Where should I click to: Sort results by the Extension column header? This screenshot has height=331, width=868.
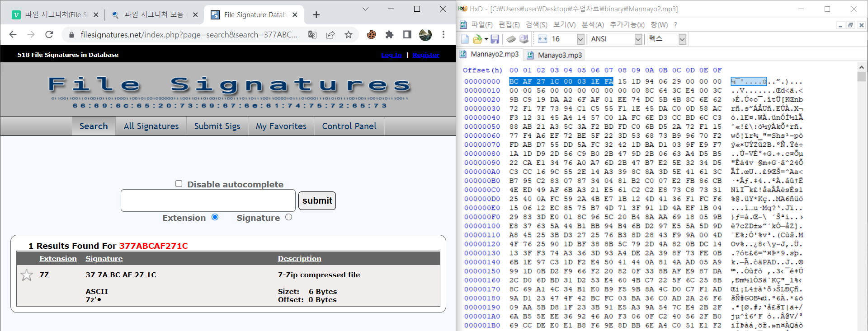point(58,259)
